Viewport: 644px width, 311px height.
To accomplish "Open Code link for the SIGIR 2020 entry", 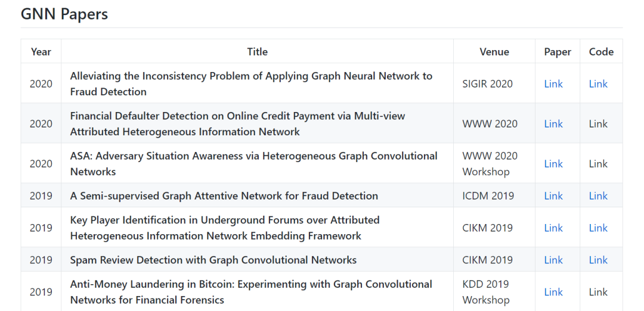I will pos(598,84).
